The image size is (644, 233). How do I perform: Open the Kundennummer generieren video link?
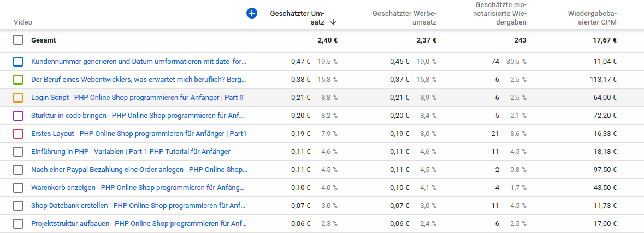[x=139, y=62]
